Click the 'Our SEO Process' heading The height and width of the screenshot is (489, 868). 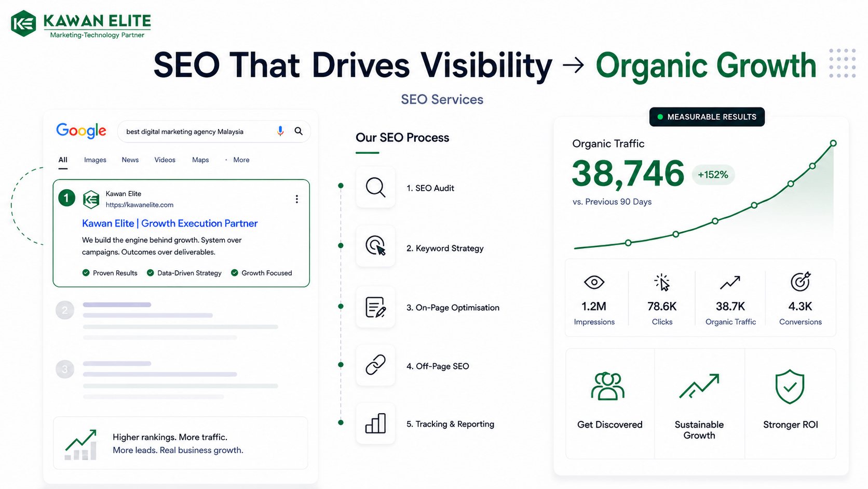[402, 138]
